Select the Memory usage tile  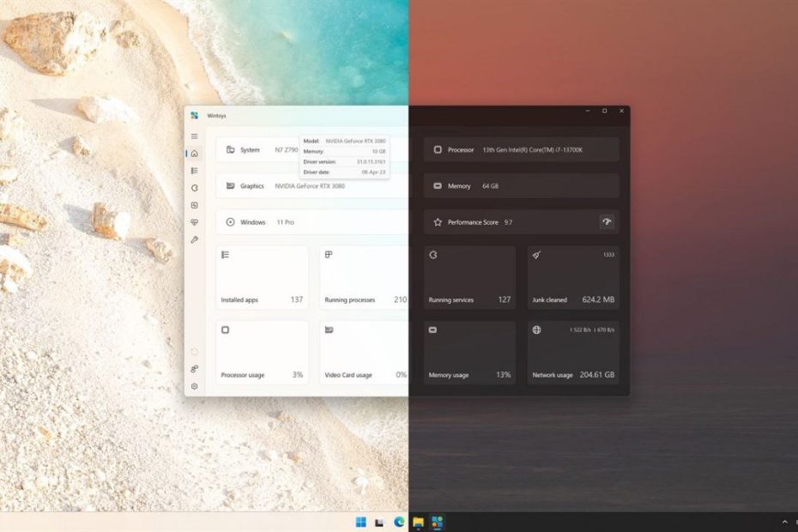pyautogui.click(x=469, y=352)
